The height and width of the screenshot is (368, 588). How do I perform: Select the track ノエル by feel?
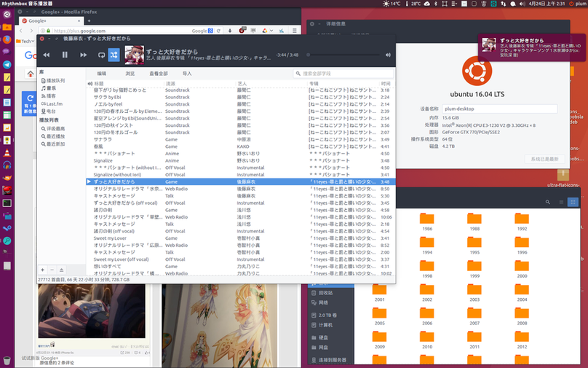coord(240,104)
